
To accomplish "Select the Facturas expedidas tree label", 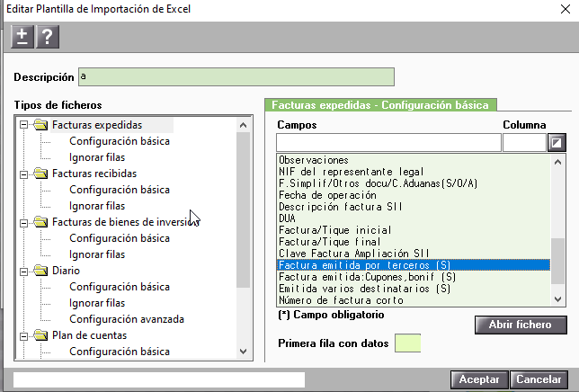I will (x=97, y=125).
